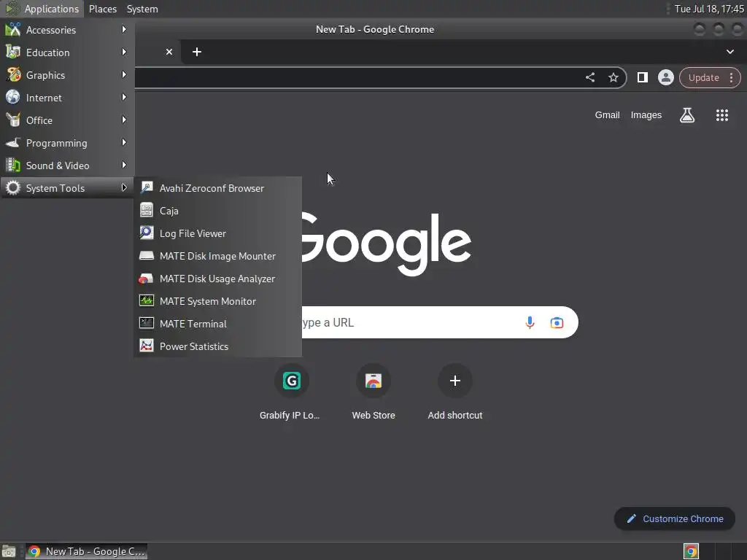Open the Applications menu
This screenshot has height=560, width=747.
(x=42, y=9)
